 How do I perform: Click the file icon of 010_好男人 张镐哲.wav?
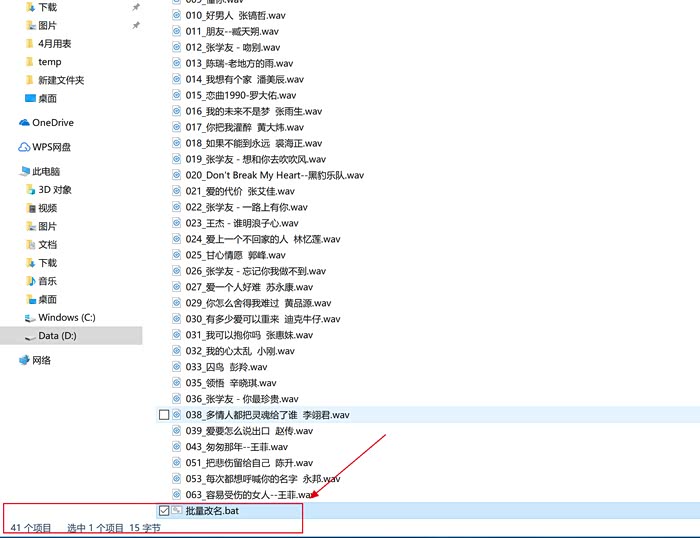[x=177, y=15]
